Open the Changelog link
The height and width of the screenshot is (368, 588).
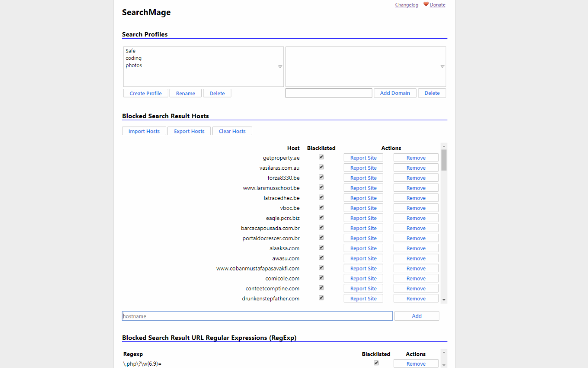(407, 4)
